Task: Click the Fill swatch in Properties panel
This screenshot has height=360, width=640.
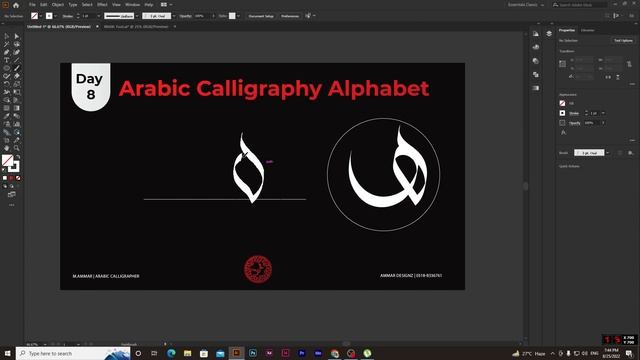Action: [562, 103]
